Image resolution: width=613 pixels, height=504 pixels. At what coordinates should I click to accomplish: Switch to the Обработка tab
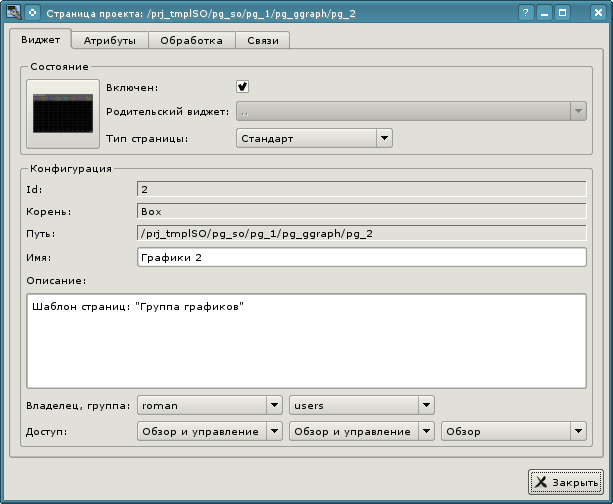[192, 41]
